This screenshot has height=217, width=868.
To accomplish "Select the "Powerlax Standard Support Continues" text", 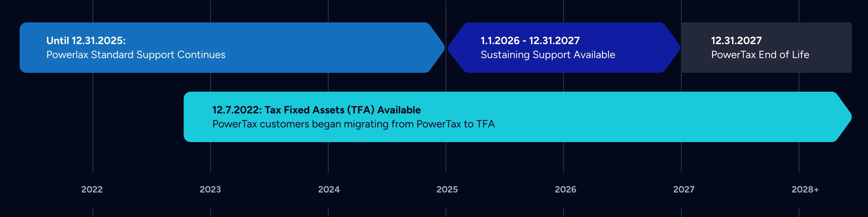I will click(136, 55).
